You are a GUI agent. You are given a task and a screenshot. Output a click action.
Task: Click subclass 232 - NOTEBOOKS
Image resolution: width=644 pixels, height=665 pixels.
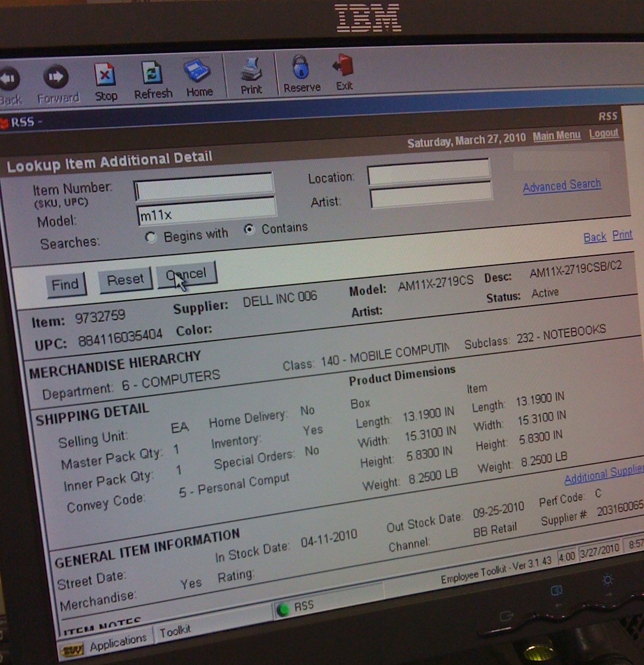coord(561,334)
